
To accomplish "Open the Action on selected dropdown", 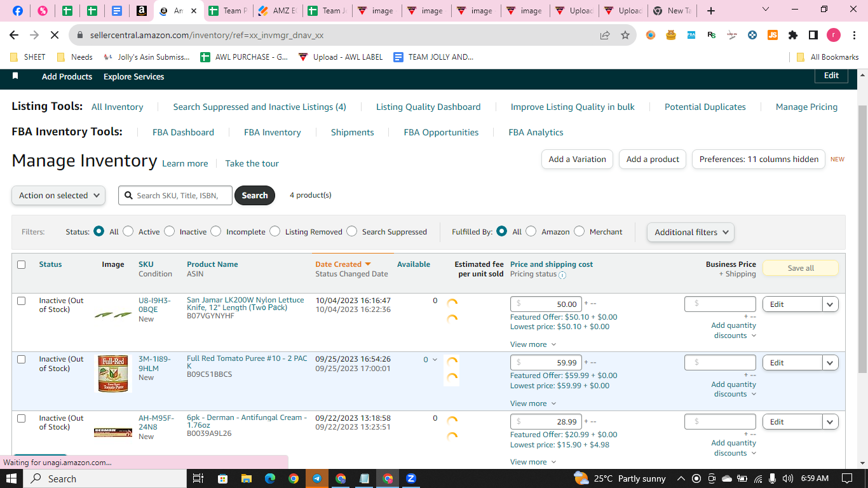I will 58,196.
